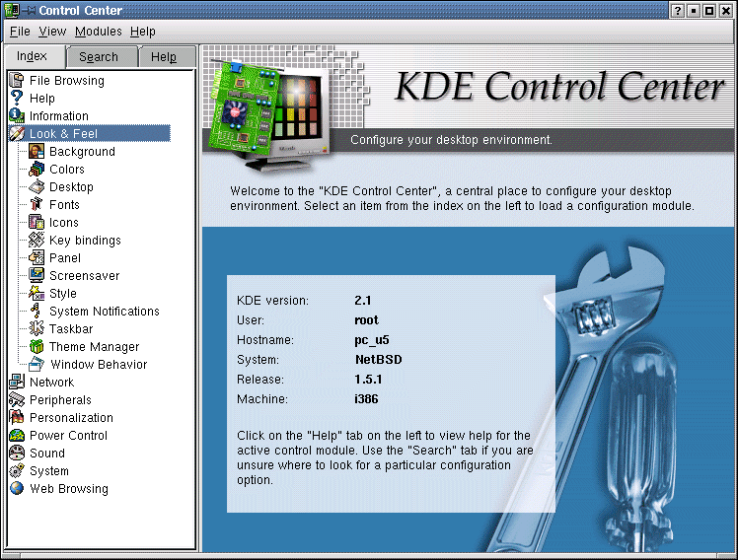Select the Theme Manager label

tap(94, 346)
